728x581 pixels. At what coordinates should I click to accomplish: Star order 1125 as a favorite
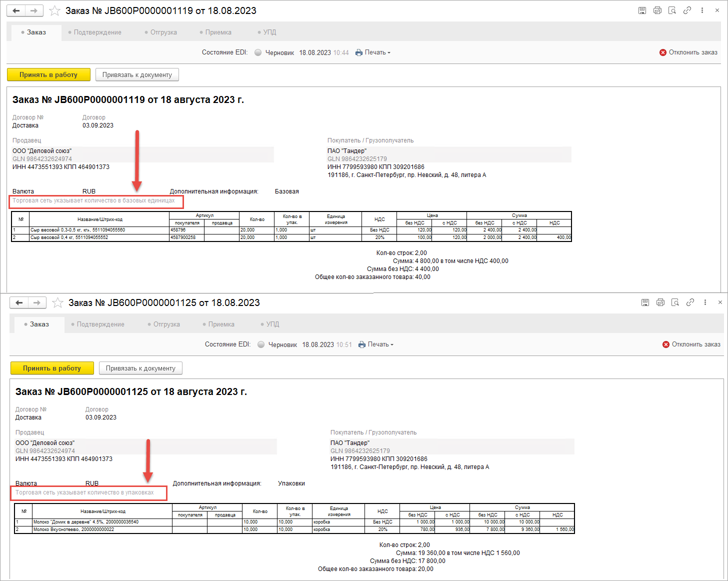(x=58, y=302)
